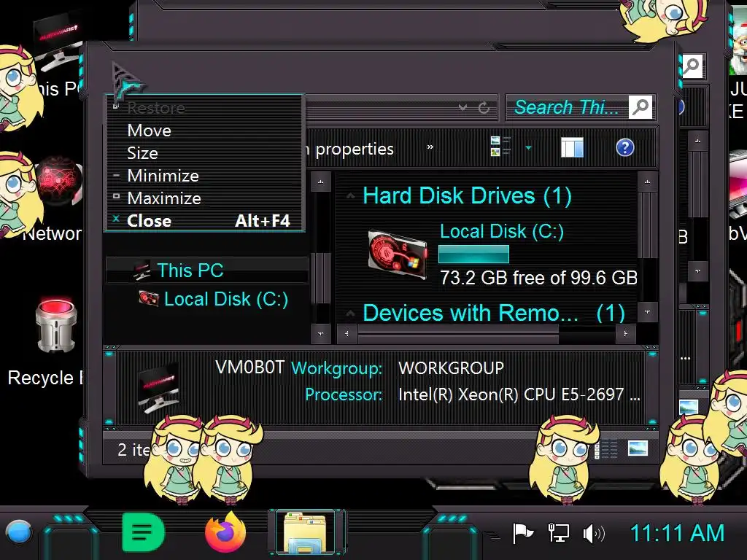This screenshot has height=560, width=747.
Task: Click the small C: drive tree icon
Action: (149, 298)
